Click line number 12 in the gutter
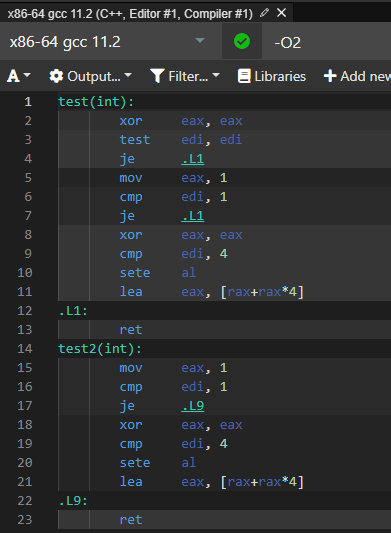This screenshot has height=533, width=391. click(x=24, y=311)
